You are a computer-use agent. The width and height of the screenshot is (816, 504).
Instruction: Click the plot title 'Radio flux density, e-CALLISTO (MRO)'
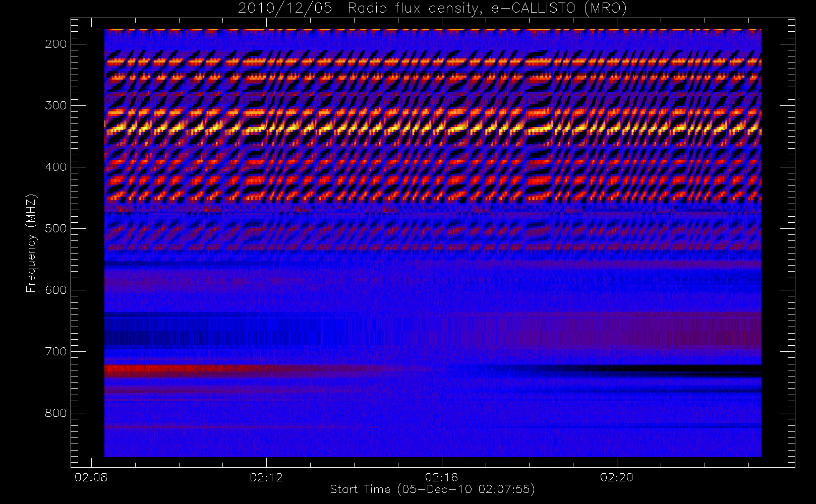pos(487,9)
